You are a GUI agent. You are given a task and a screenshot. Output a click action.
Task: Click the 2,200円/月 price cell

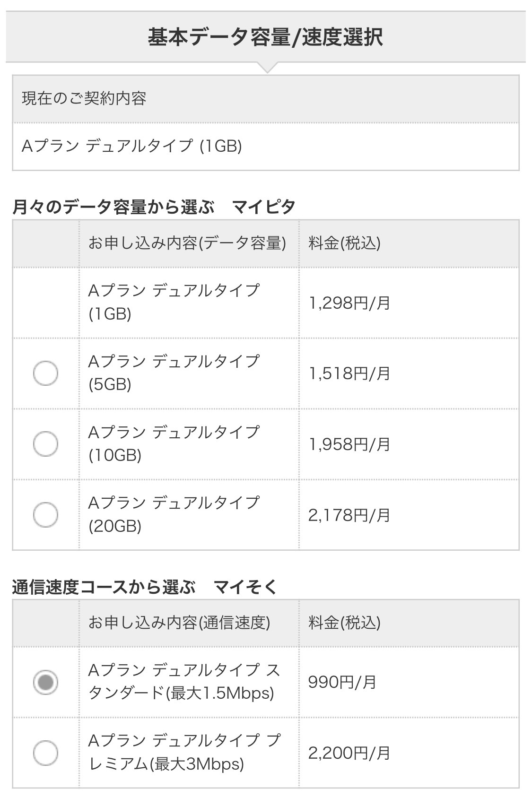coord(349,753)
